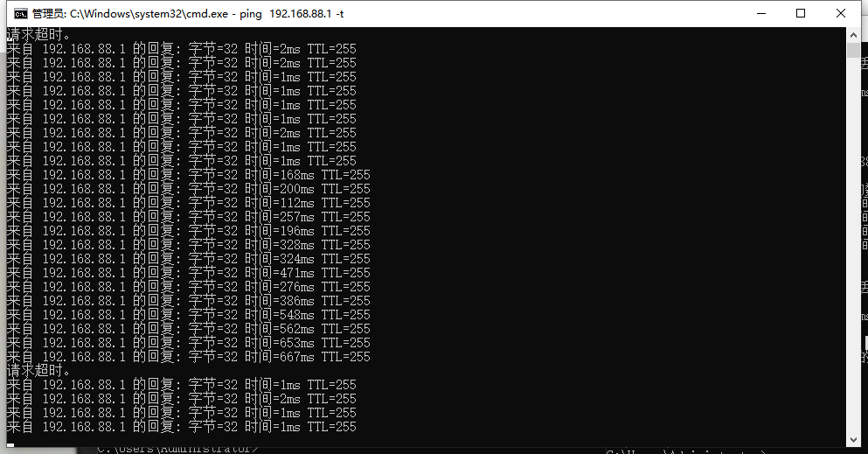Close the cmd.exe ping window
The image size is (868, 454).
840,13
